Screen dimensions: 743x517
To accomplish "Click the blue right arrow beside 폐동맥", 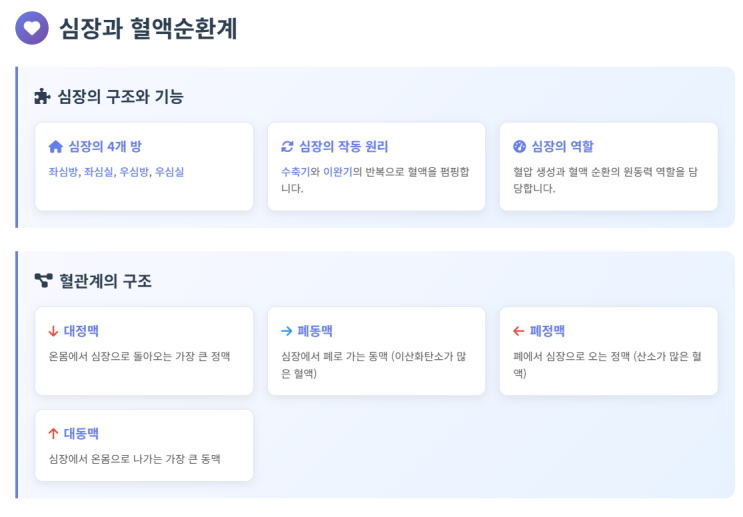I will click(287, 331).
